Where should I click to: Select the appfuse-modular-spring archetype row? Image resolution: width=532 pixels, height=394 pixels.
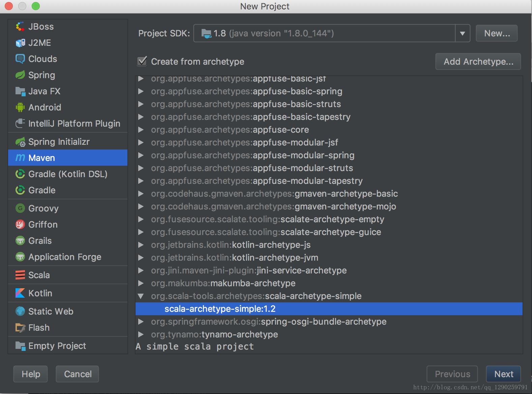click(x=253, y=155)
